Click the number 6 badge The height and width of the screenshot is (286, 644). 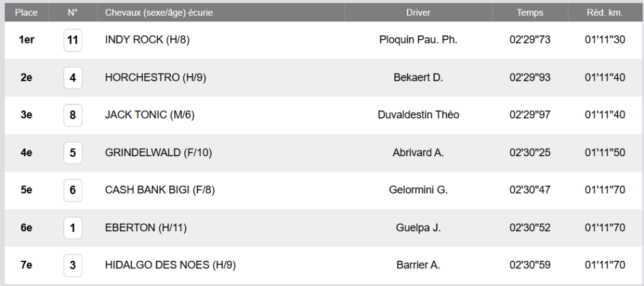pyautogui.click(x=73, y=190)
